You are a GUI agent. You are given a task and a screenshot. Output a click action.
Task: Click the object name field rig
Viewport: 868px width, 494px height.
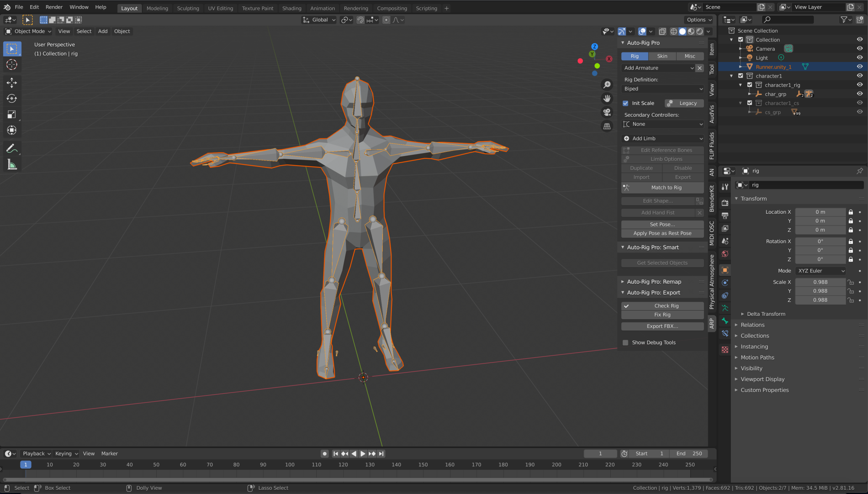pos(807,185)
